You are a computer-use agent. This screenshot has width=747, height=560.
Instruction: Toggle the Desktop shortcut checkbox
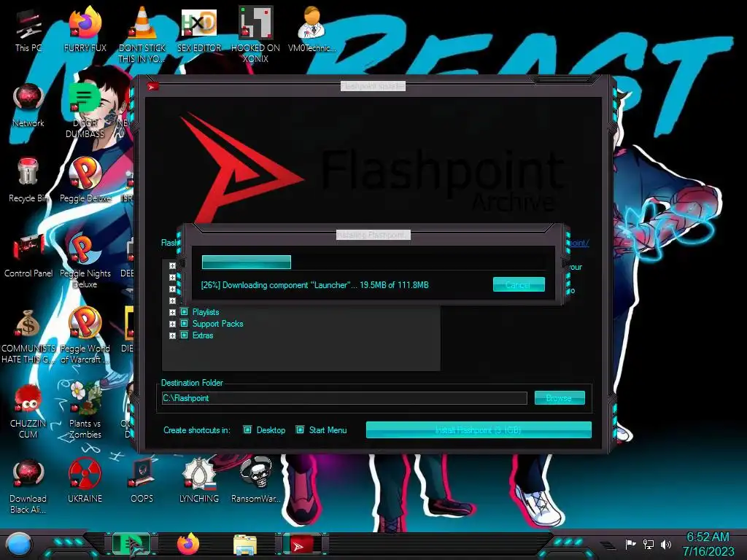tap(247, 430)
